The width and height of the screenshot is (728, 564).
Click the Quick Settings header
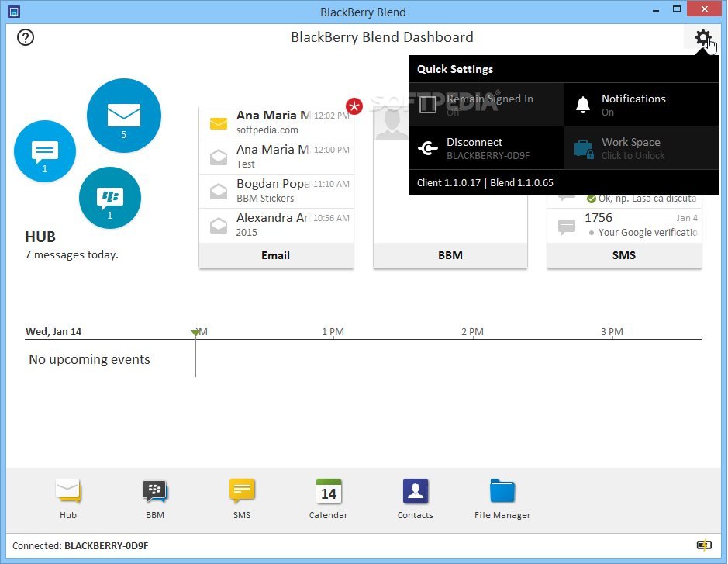click(x=455, y=69)
